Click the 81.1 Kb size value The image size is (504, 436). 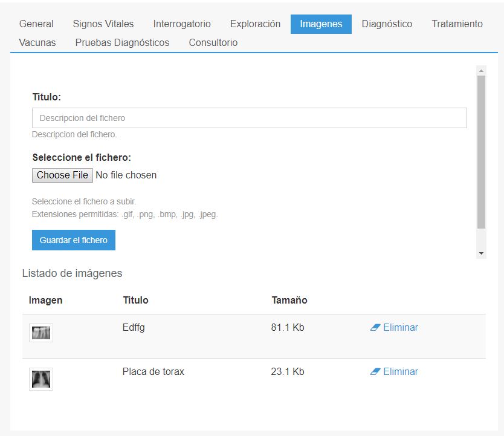point(288,327)
